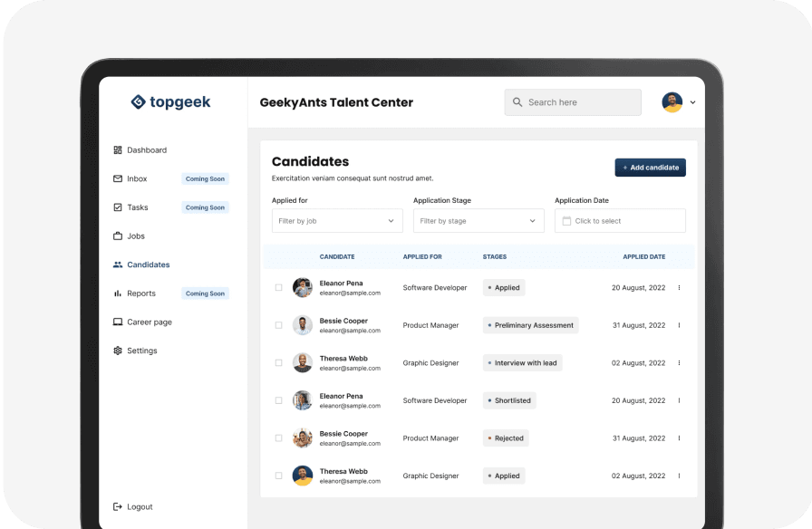
Task: Click the search magnifier icon
Action: pyautogui.click(x=517, y=101)
